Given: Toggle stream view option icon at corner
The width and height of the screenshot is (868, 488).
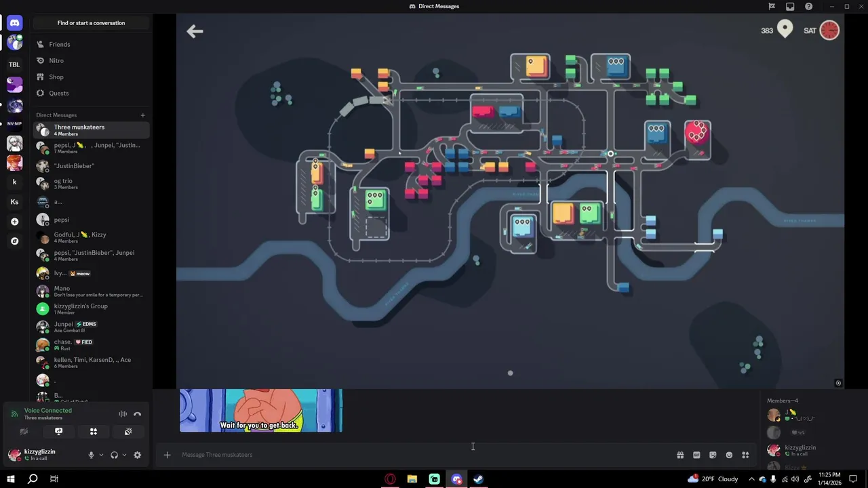Looking at the screenshot, I should click(838, 383).
